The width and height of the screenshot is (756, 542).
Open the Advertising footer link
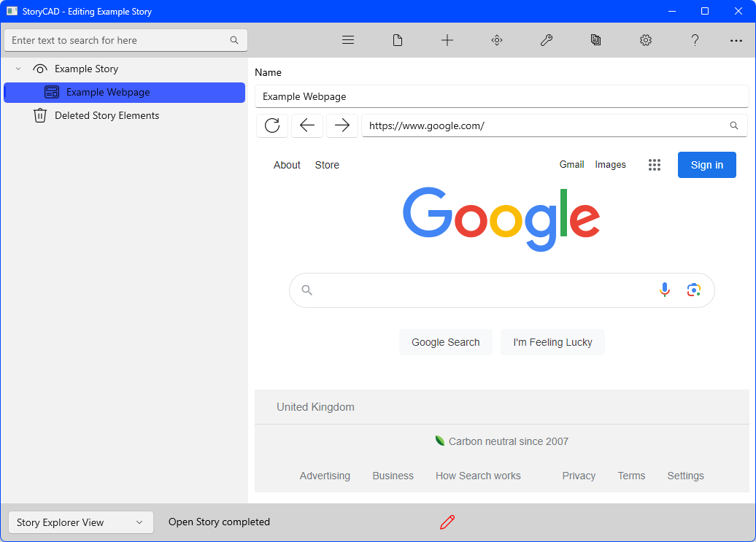point(325,476)
